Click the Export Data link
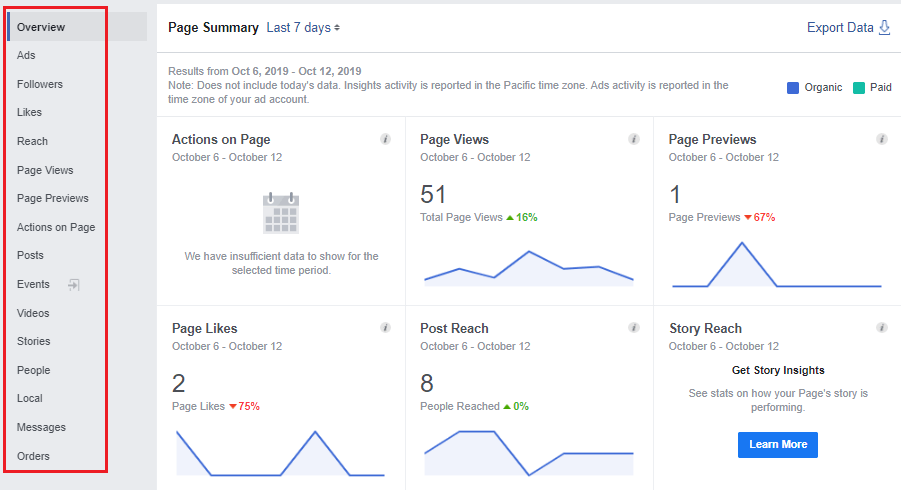 tap(840, 28)
